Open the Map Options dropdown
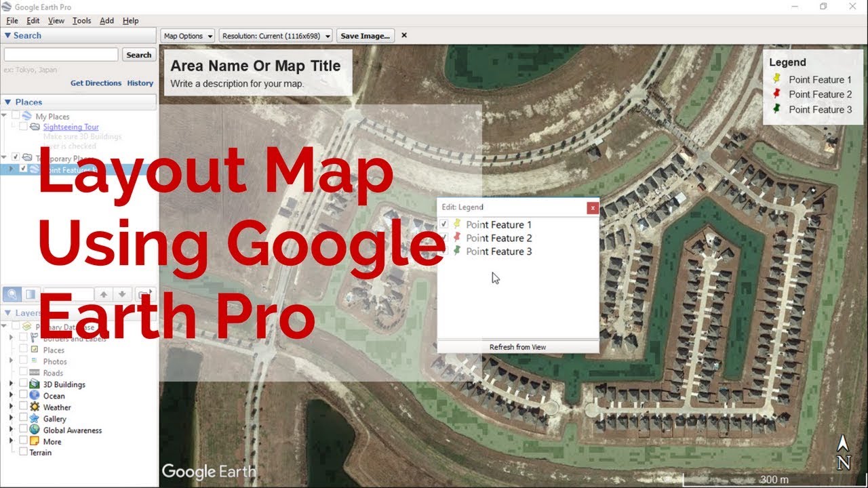The width and height of the screenshot is (868, 488). 188,36
